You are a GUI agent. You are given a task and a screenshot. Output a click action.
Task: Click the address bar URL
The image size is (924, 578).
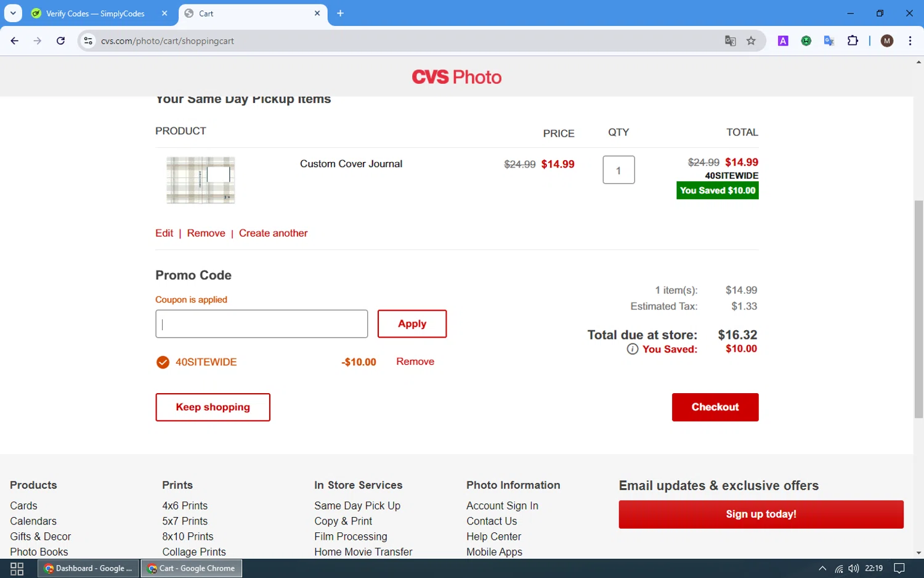pyautogui.click(x=168, y=41)
